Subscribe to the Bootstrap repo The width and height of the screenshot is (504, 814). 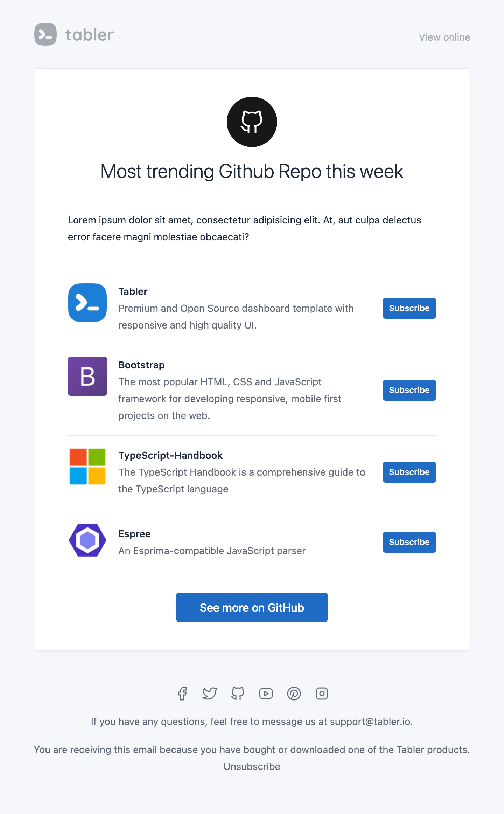pyautogui.click(x=409, y=390)
